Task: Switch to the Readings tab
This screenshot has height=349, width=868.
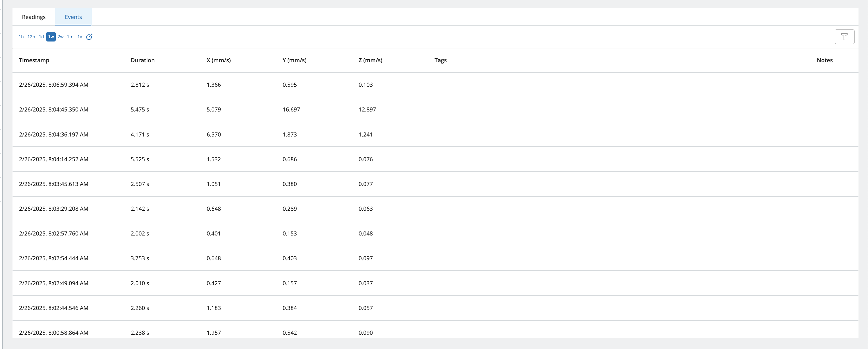Action: (x=34, y=17)
